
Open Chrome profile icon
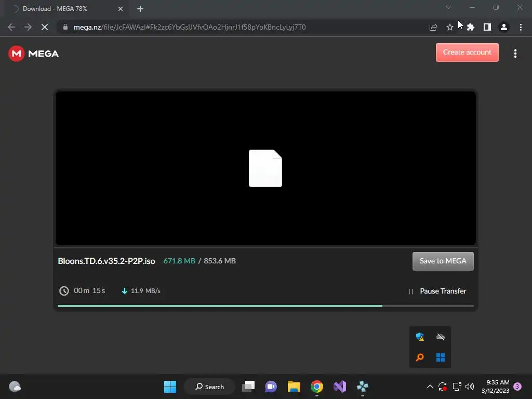point(504,27)
